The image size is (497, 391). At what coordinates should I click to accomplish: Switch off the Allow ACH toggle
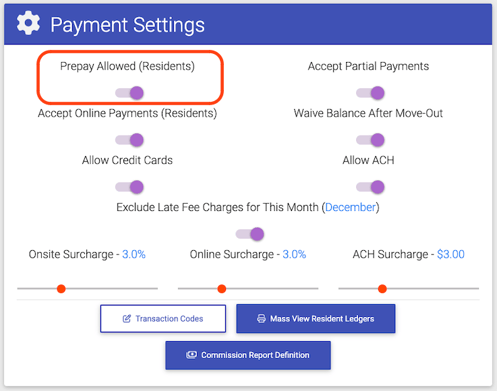pyautogui.click(x=370, y=187)
